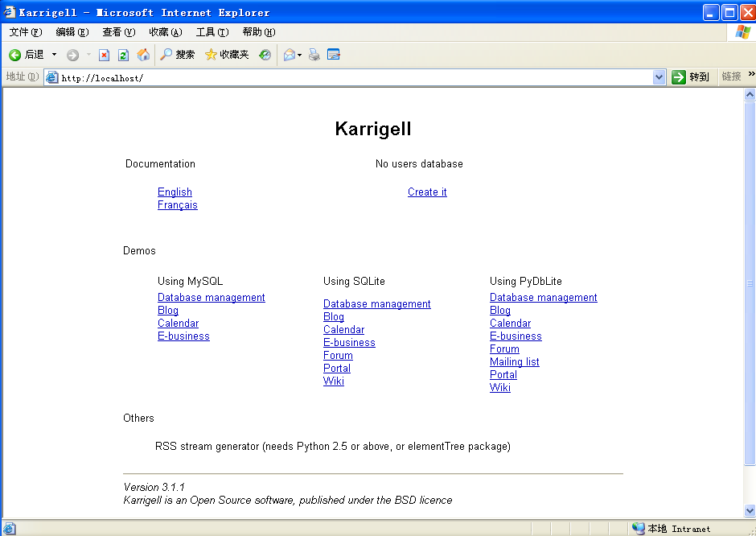This screenshot has width=756, height=536.
Task: Print the page with the printer icon
Action: point(314,55)
